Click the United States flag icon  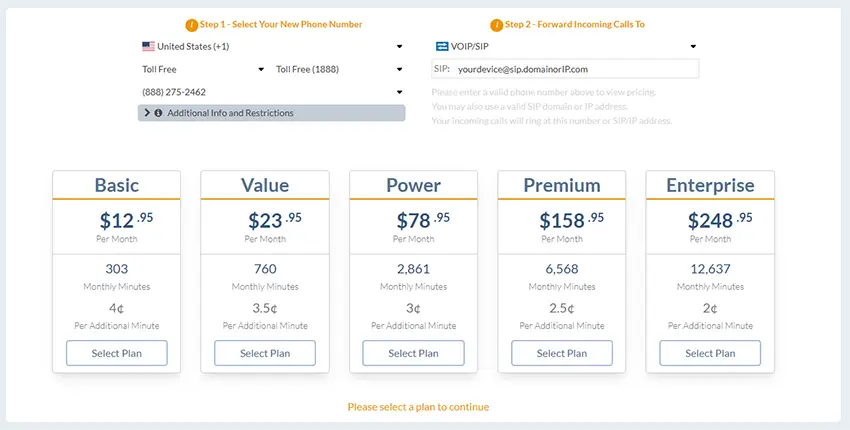[x=148, y=46]
